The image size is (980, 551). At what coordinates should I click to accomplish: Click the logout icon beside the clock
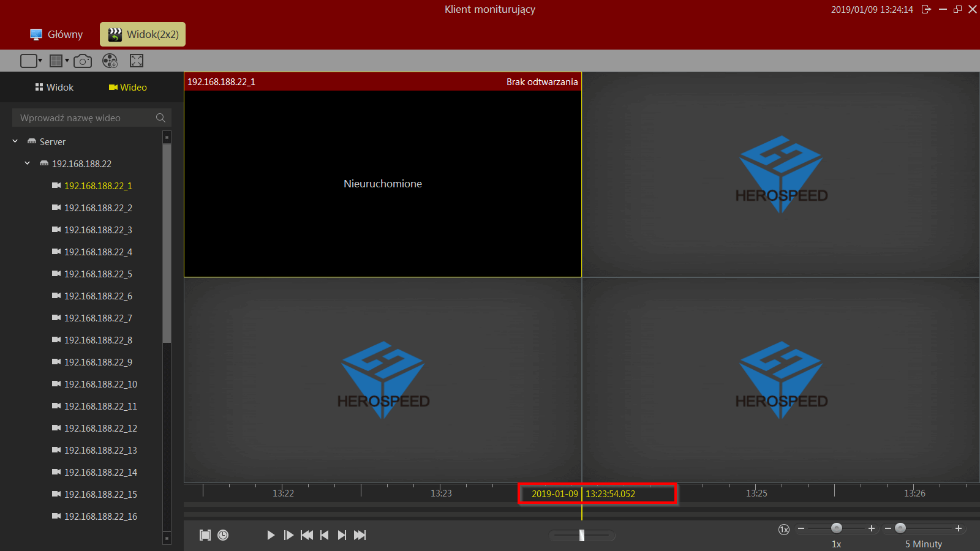(926, 9)
